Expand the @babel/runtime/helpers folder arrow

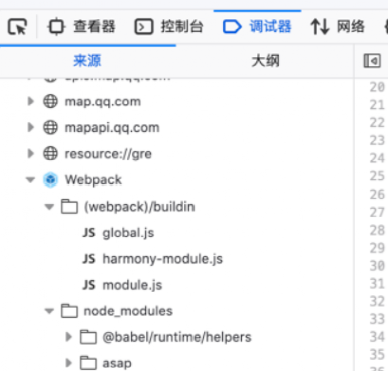(69, 337)
